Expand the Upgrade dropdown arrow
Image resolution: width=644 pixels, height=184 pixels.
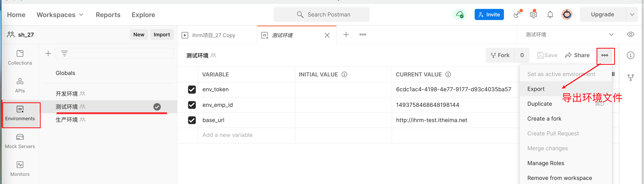point(632,14)
